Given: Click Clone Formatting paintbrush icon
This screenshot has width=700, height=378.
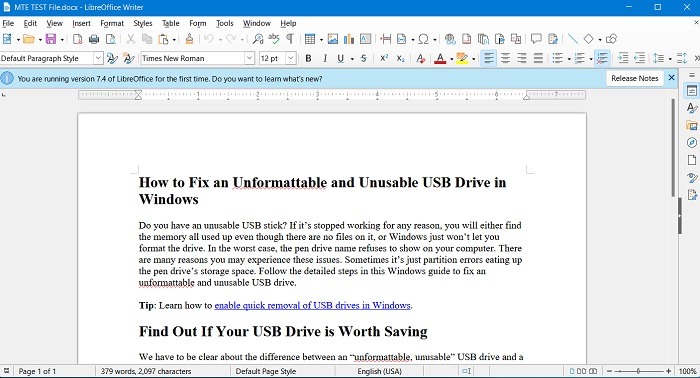Looking at the screenshot, I should [x=189, y=39].
